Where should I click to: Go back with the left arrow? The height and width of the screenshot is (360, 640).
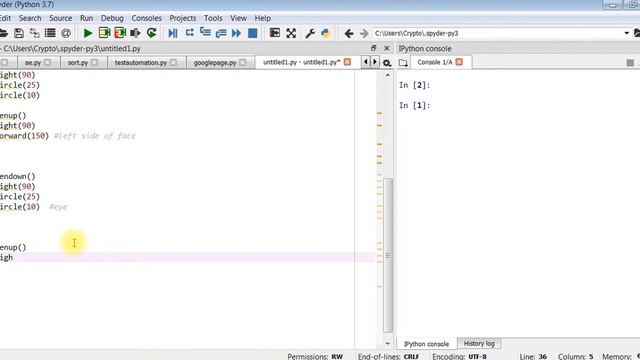[x=349, y=33]
